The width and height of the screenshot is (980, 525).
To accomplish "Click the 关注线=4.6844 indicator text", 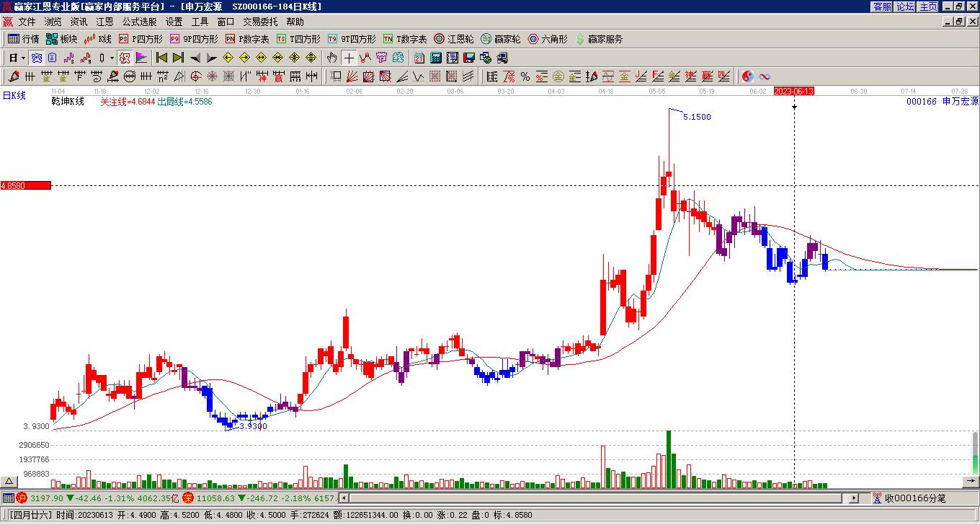I will pyautogui.click(x=128, y=102).
